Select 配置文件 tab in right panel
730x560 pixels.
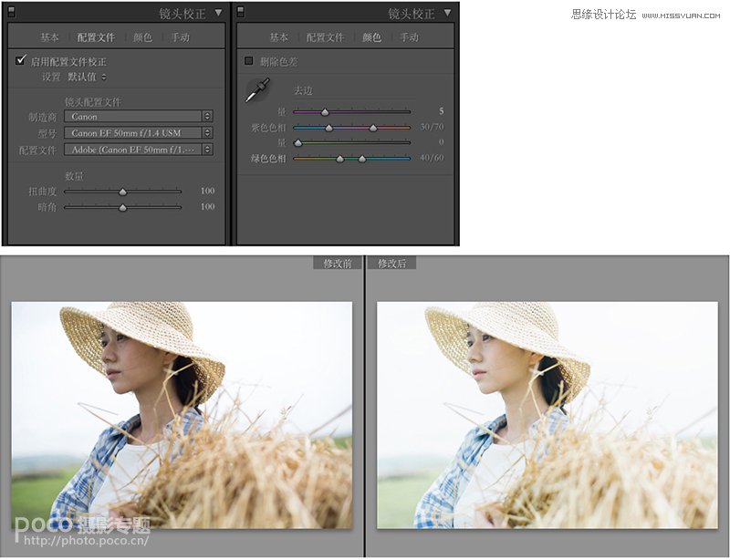[325, 37]
